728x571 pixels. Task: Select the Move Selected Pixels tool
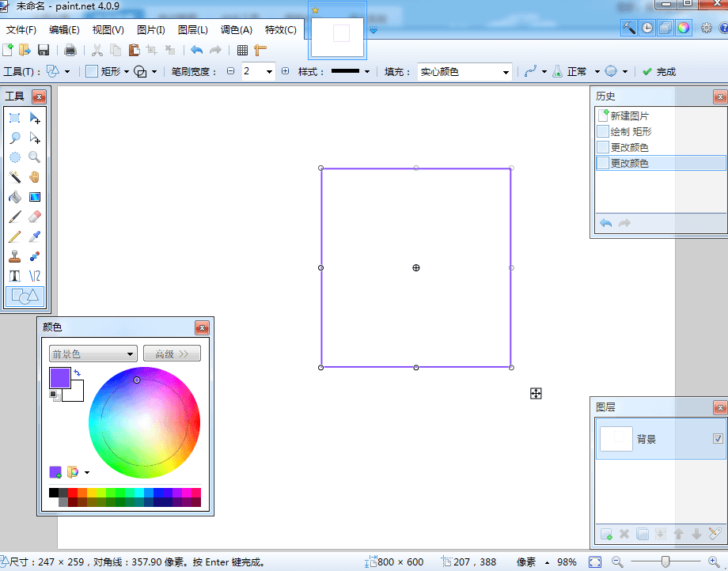pyautogui.click(x=35, y=118)
